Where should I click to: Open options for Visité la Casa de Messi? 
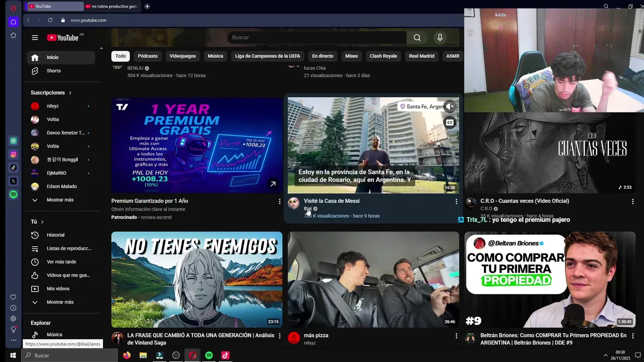[x=456, y=202]
